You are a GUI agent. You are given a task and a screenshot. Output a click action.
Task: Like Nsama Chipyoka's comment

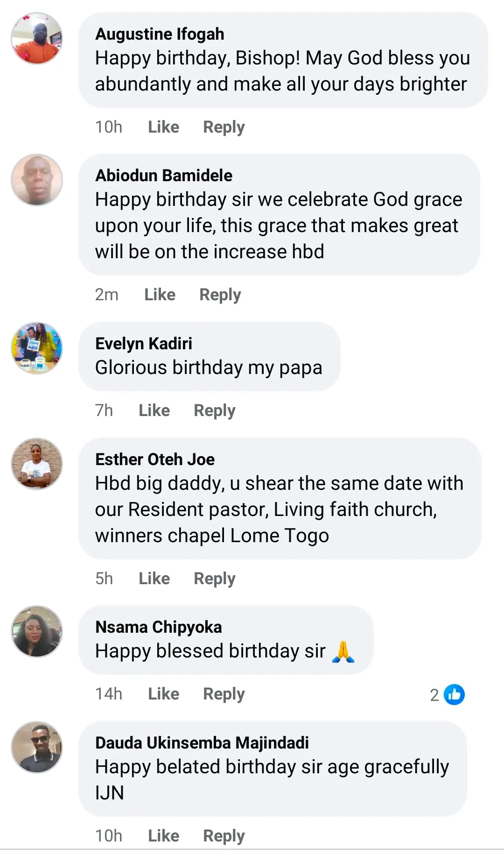coord(163,694)
